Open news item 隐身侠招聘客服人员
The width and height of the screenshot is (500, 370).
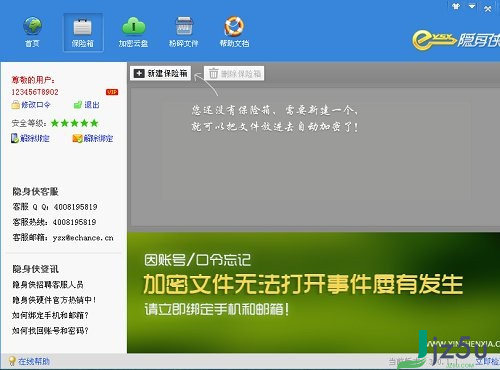(48, 285)
